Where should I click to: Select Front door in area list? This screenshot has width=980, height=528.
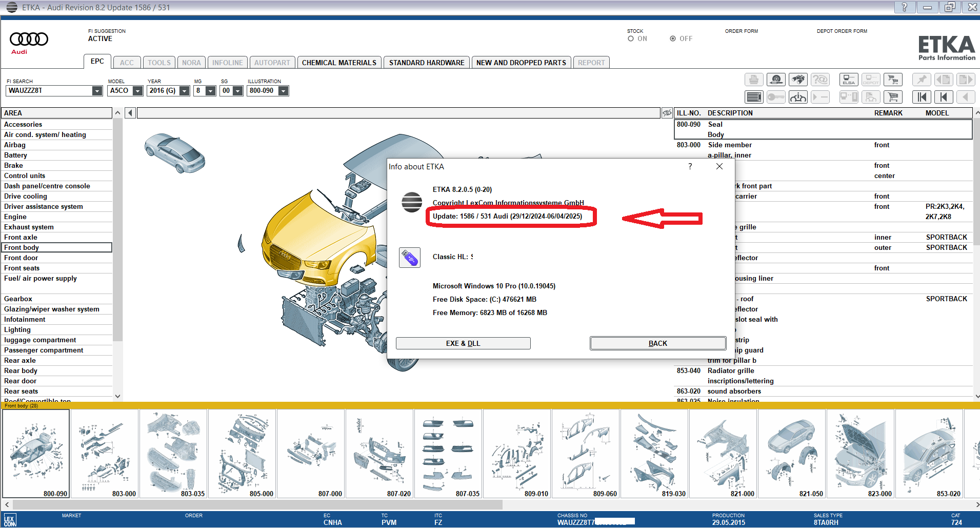click(x=57, y=258)
